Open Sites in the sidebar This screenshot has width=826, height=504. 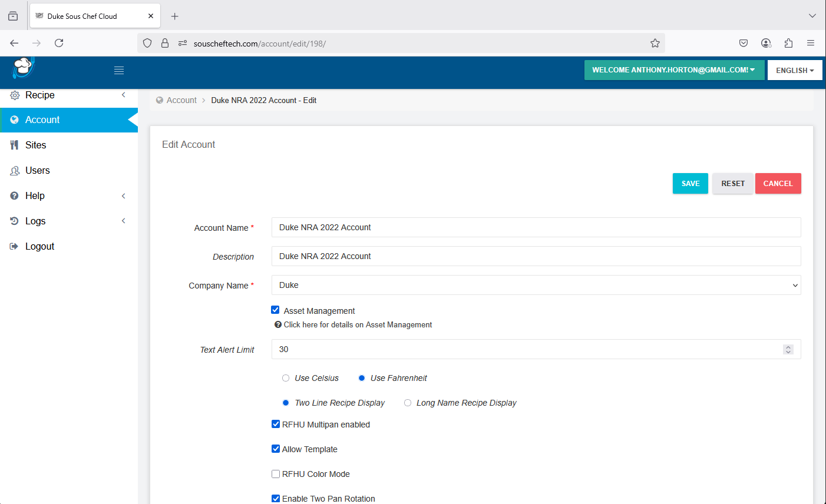pyautogui.click(x=69, y=145)
